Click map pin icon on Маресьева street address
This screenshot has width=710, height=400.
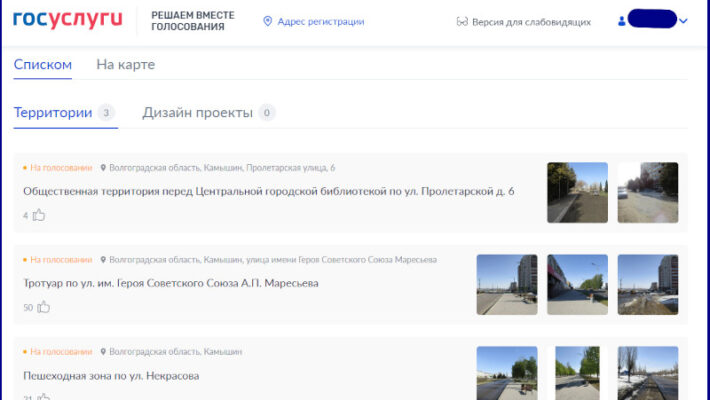tap(103, 260)
